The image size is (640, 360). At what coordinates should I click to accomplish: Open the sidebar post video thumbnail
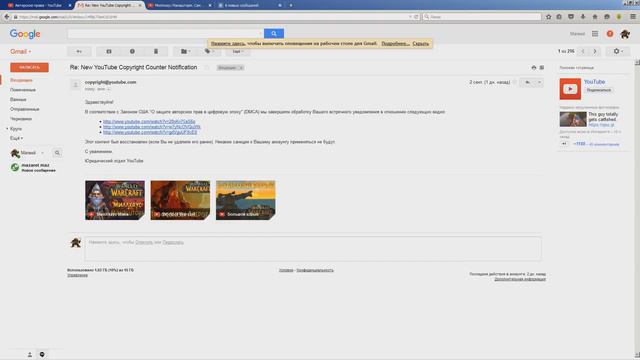click(573, 119)
